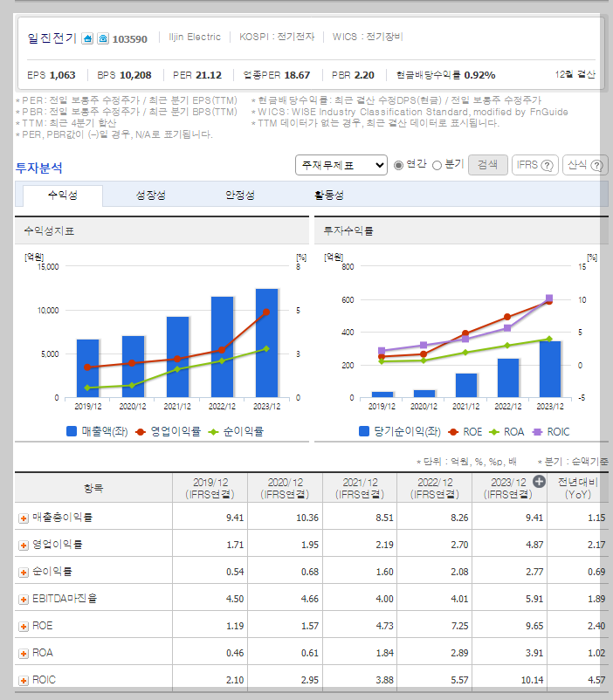Toggle the 당기순이익(좌) legend swatch
This screenshot has width=613, height=700.
(x=364, y=431)
